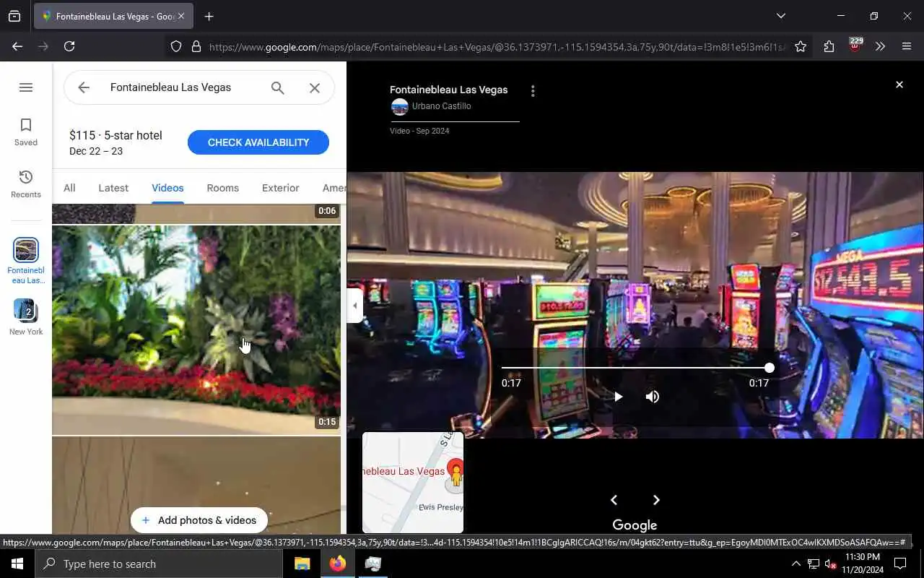924x578 pixels.
Task: Click the uBlock extension icon with 229 badge
Action: click(855, 45)
